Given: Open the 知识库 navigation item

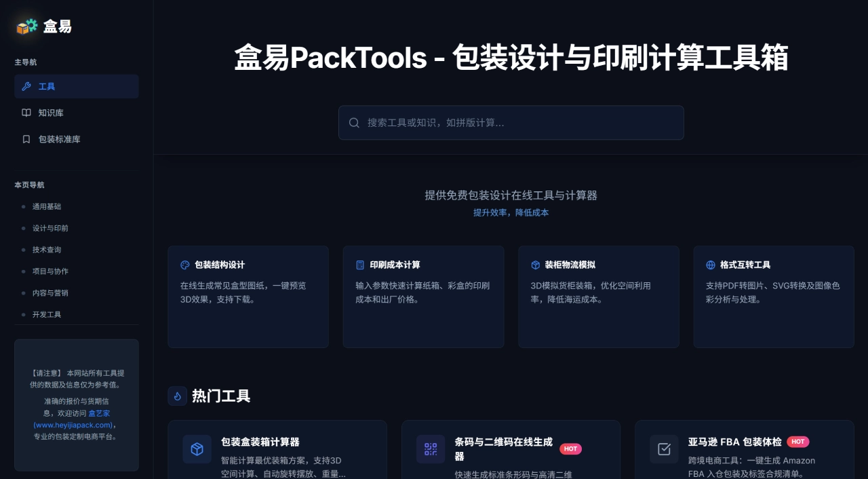Looking at the screenshot, I should [77, 113].
